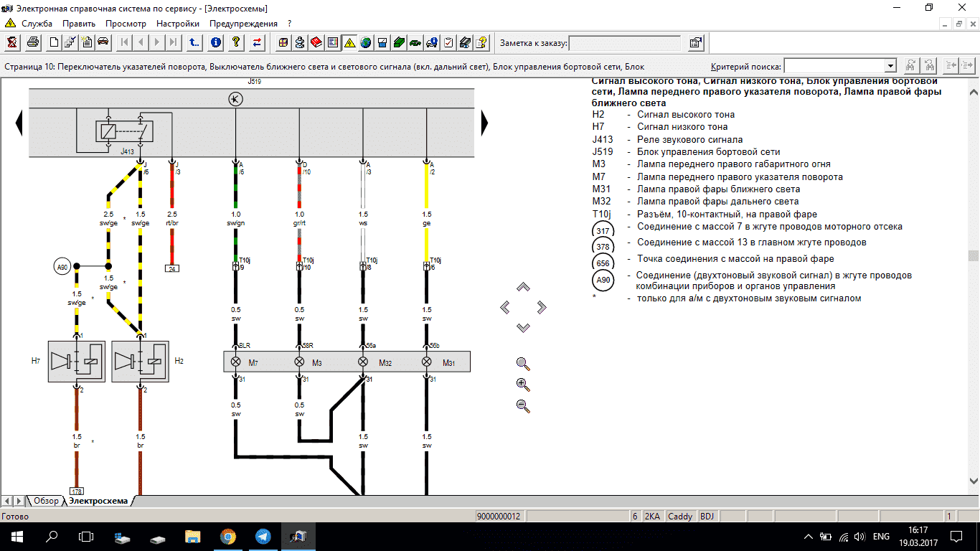The height and width of the screenshot is (551, 980).
Task: Open Telegram from the taskbar
Action: coord(263,536)
